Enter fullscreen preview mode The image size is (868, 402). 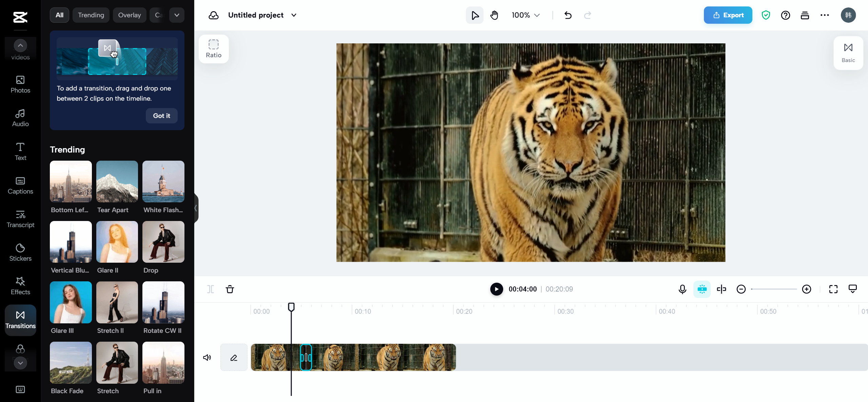833,289
